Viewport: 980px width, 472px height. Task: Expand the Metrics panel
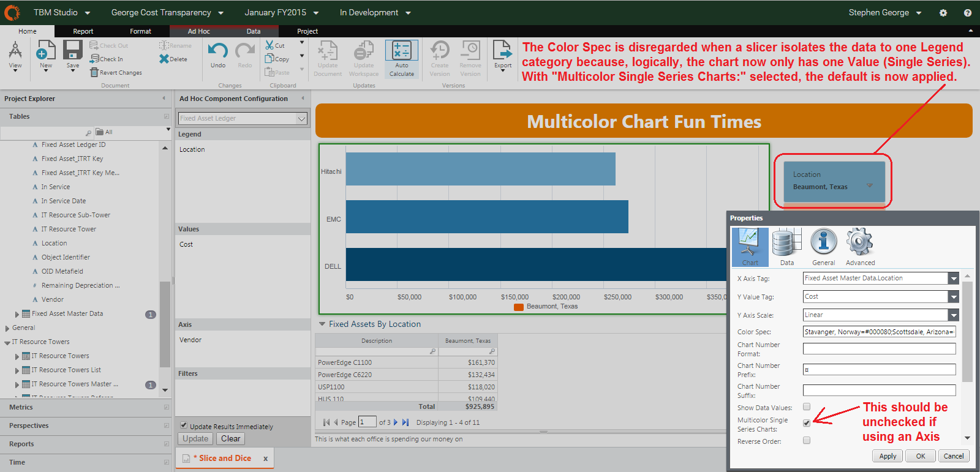coord(167,407)
